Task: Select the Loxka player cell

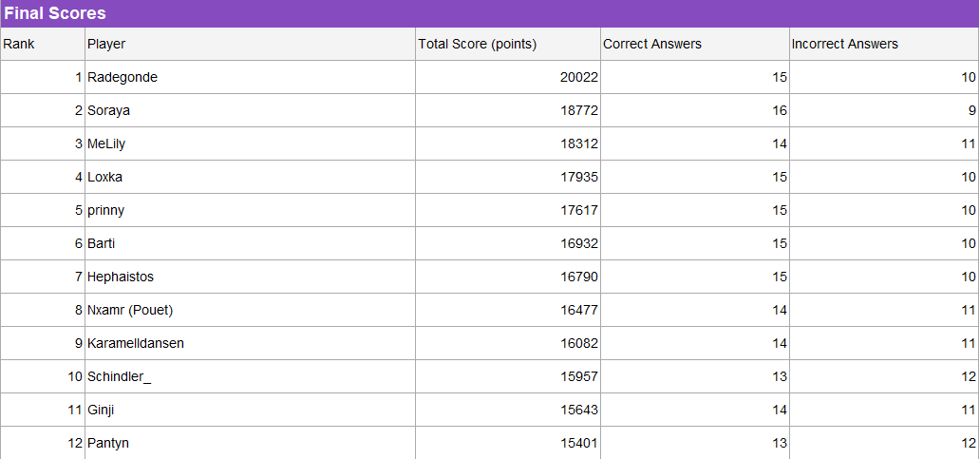Action: (250, 177)
